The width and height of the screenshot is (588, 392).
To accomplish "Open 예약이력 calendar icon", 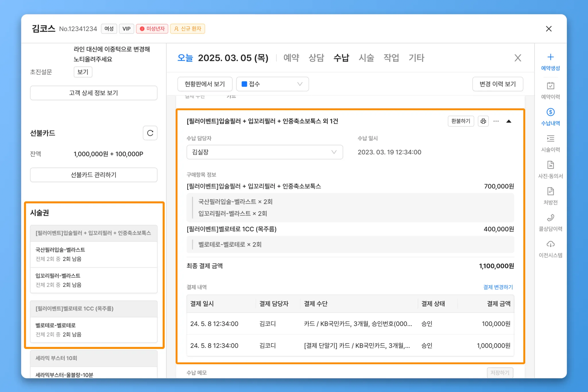I will click(x=550, y=86).
